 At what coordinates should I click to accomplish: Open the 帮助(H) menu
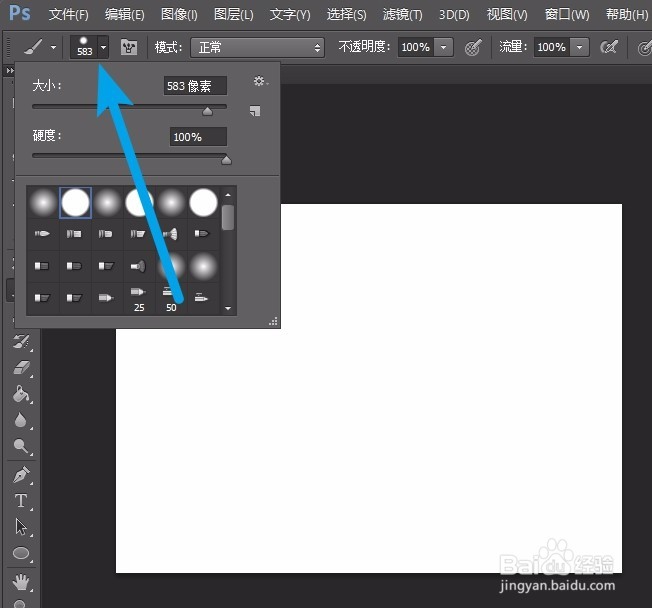click(627, 15)
